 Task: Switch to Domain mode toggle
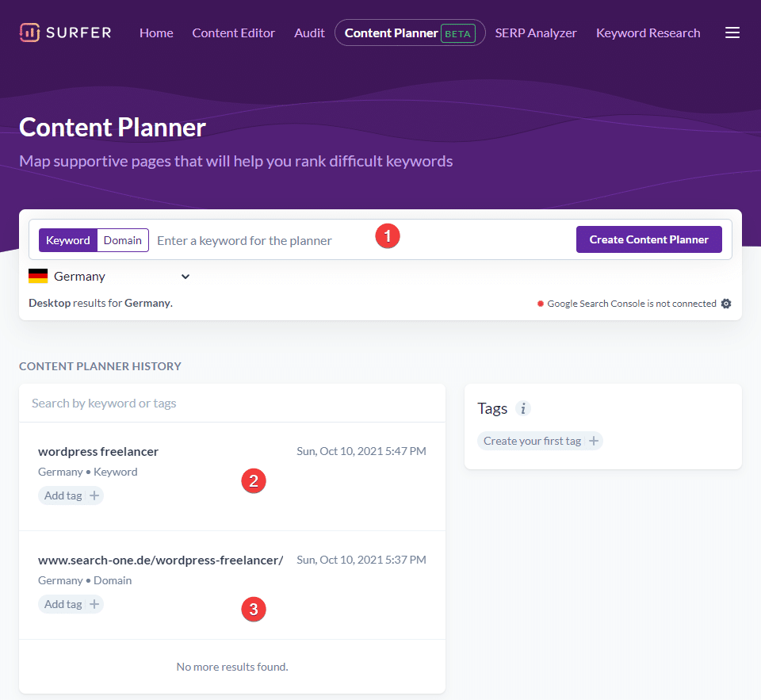click(x=123, y=240)
